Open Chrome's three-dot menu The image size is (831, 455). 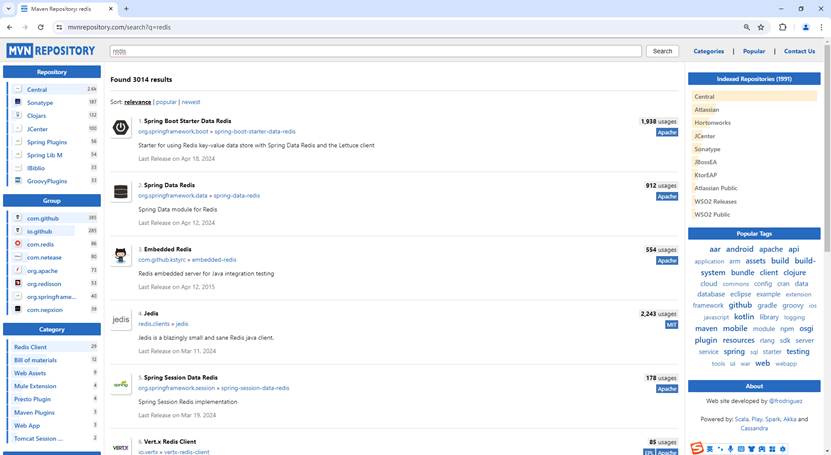[x=821, y=27]
